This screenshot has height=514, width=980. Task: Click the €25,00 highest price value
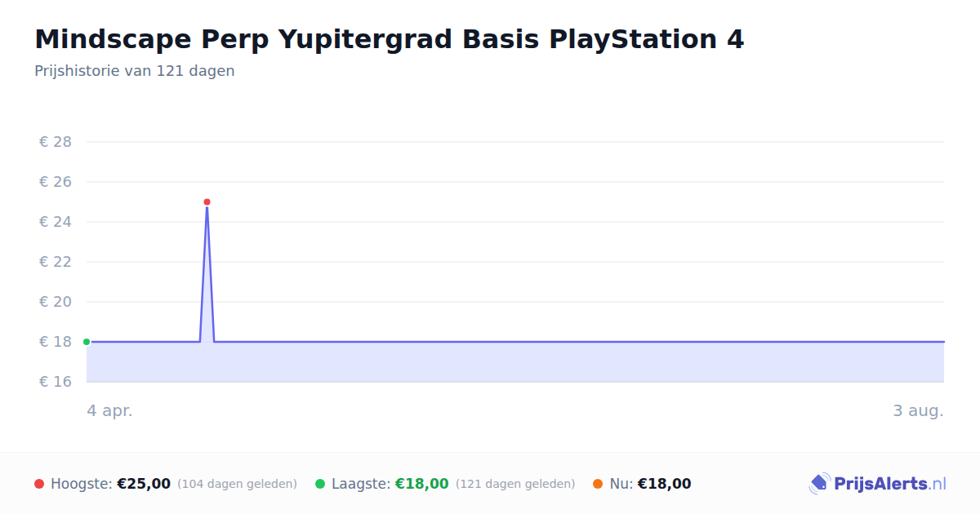pyautogui.click(x=144, y=484)
